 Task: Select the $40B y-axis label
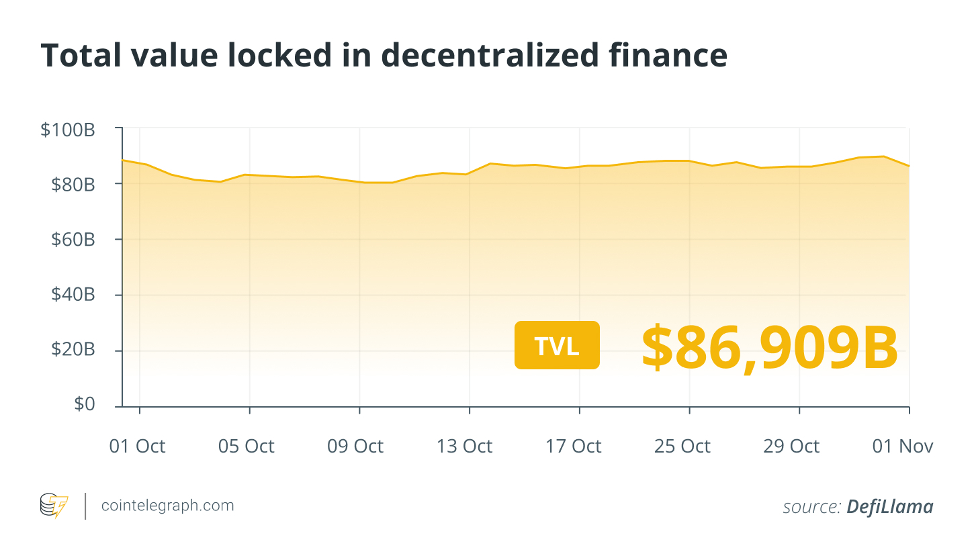click(x=73, y=295)
